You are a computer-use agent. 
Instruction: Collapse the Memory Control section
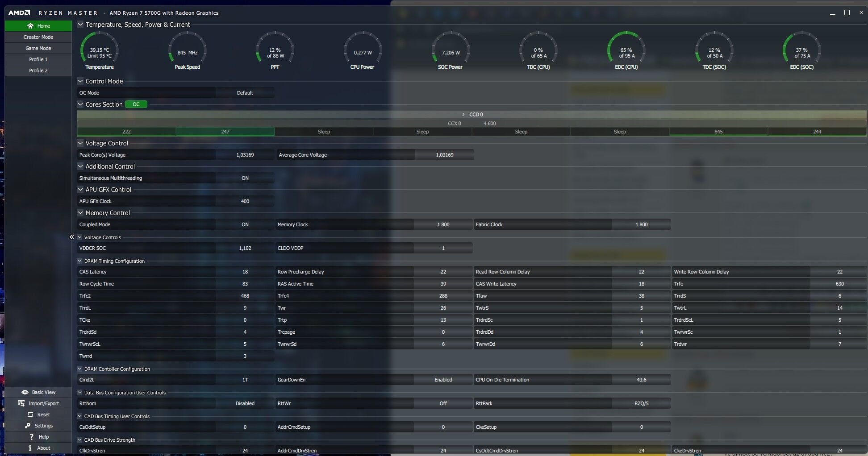(x=80, y=213)
